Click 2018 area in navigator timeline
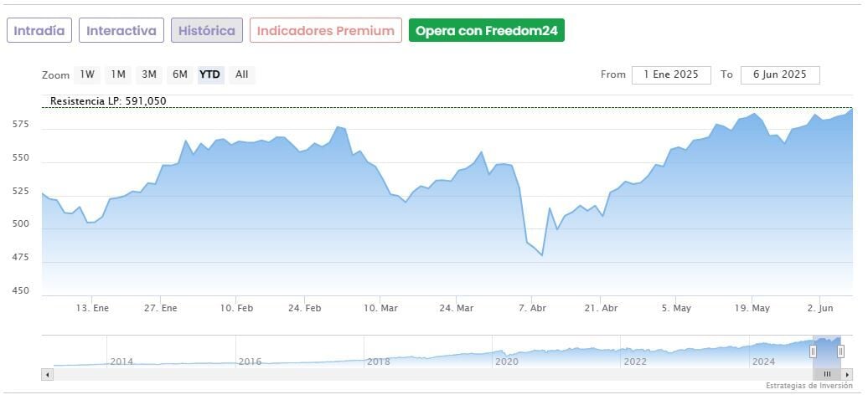The height and width of the screenshot is (400, 868). [379, 362]
